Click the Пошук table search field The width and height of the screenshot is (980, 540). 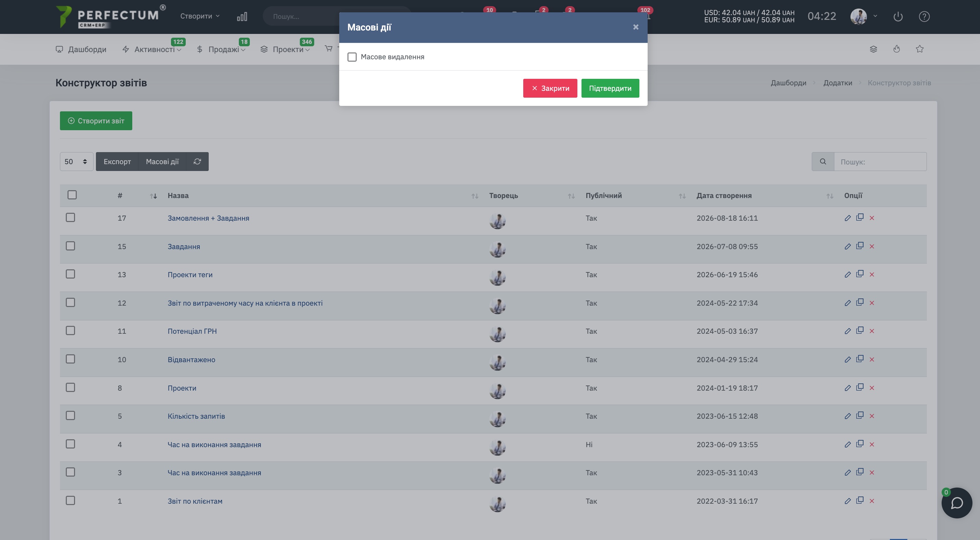(x=880, y=162)
